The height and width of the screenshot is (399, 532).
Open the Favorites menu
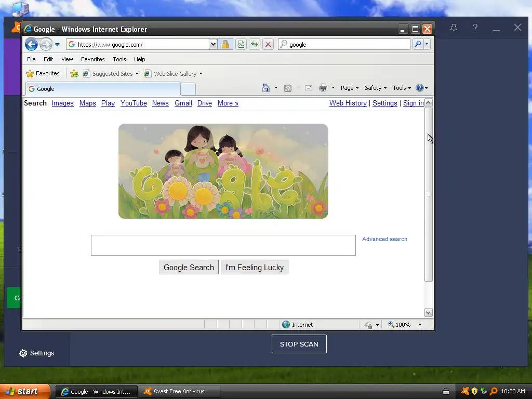(92, 59)
